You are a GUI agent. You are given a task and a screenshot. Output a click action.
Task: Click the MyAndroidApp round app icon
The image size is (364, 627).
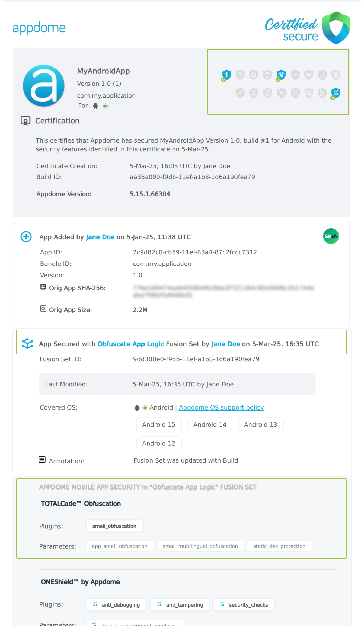tap(44, 86)
